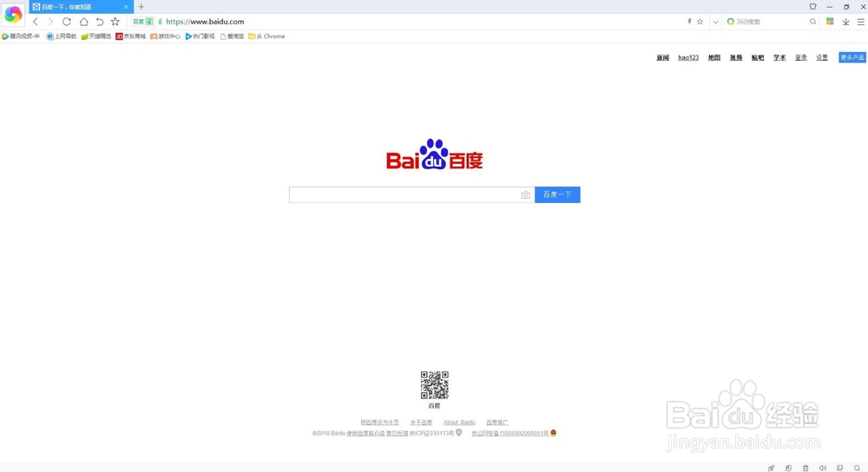Go to the home page icon

pos(83,22)
